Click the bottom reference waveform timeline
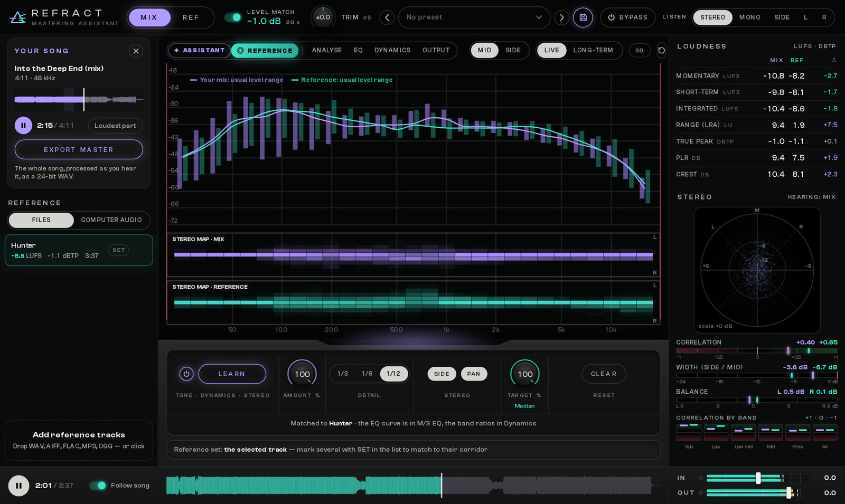Viewport: 845px width, 504px height. point(414,486)
